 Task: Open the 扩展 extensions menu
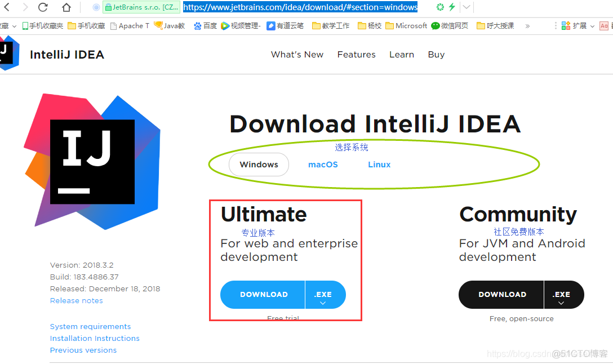[578, 26]
